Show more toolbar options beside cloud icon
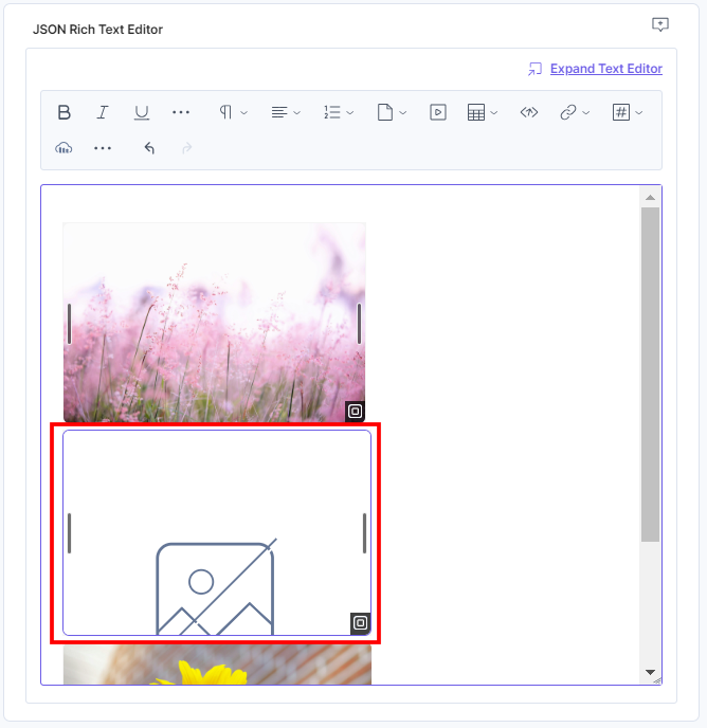The width and height of the screenshot is (707, 728). pos(103,148)
